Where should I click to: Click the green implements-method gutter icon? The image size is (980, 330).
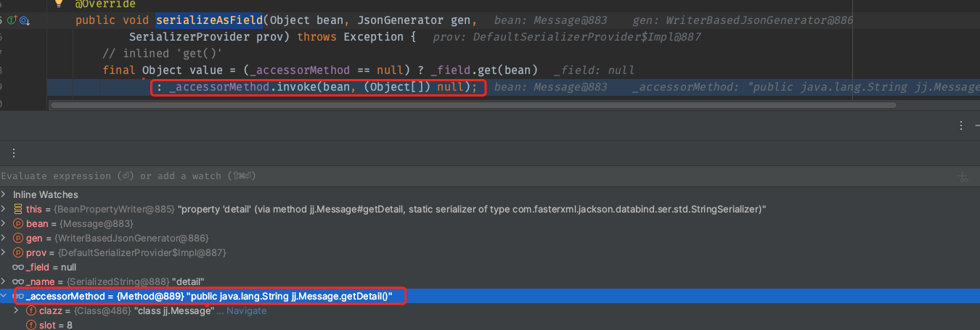tap(12, 20)
